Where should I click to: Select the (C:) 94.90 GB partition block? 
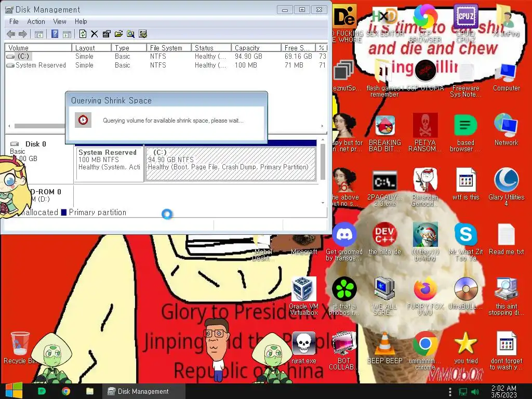click(230, 164)
